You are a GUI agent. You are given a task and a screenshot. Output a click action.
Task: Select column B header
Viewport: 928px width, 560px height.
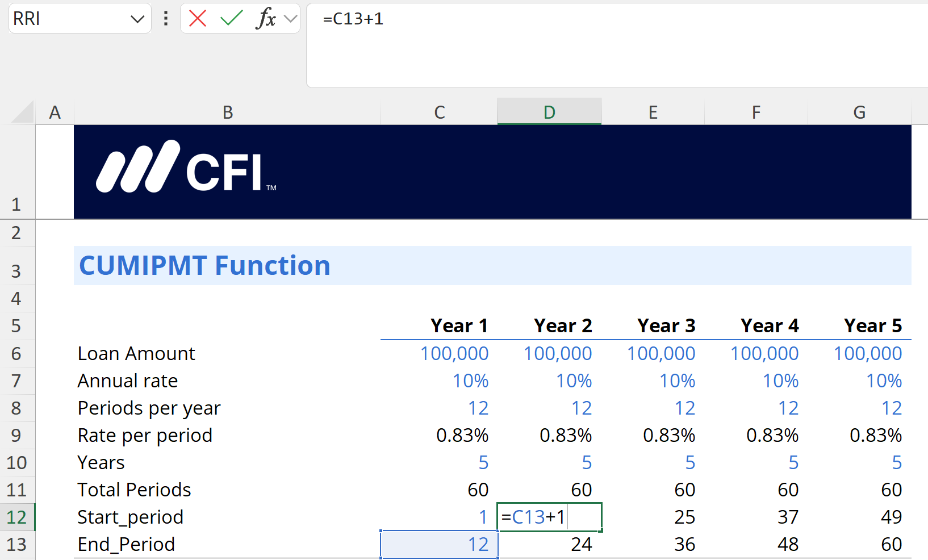(x=227, y=112)
